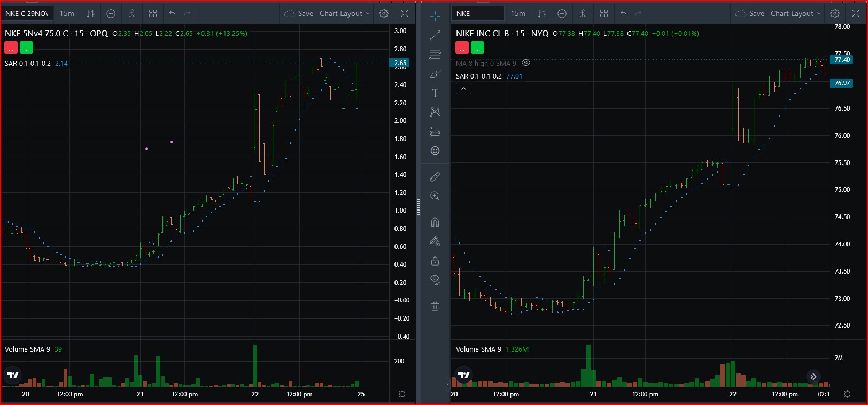Undo the last action on the right chart
Screen dimensions: 868x405
coord(623,13)
